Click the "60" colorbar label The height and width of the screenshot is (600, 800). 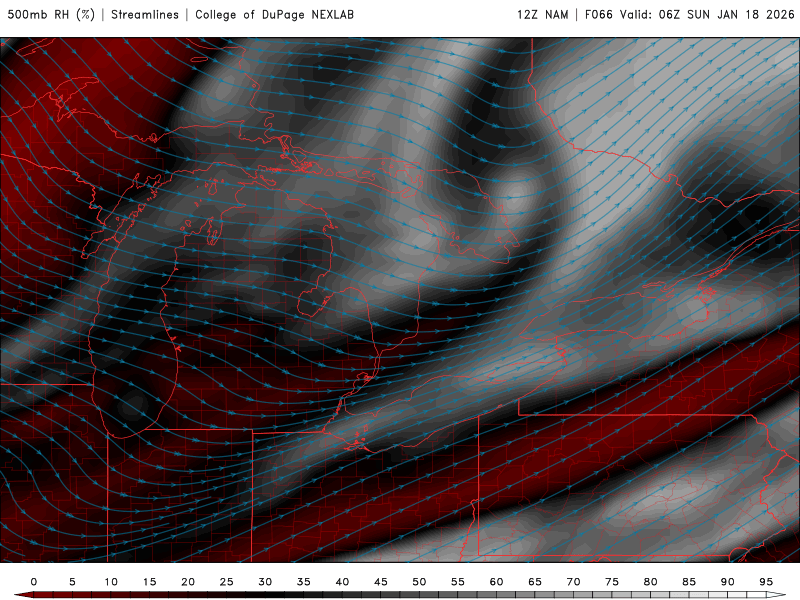pyautogui.click(x=496, y=582)
